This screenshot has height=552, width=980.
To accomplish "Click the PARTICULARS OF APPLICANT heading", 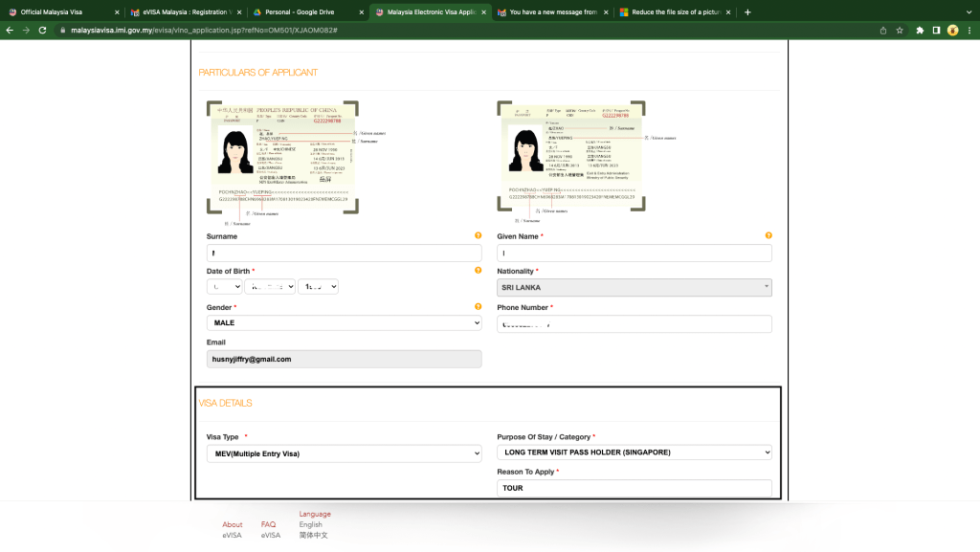I will [258, 73].
